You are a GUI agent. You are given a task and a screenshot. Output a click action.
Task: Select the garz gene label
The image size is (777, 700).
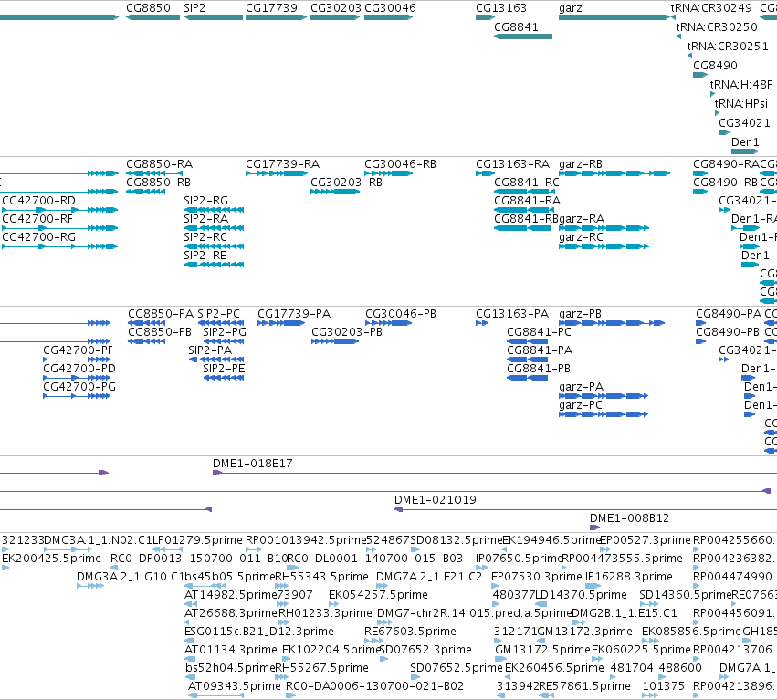point(571,8)
